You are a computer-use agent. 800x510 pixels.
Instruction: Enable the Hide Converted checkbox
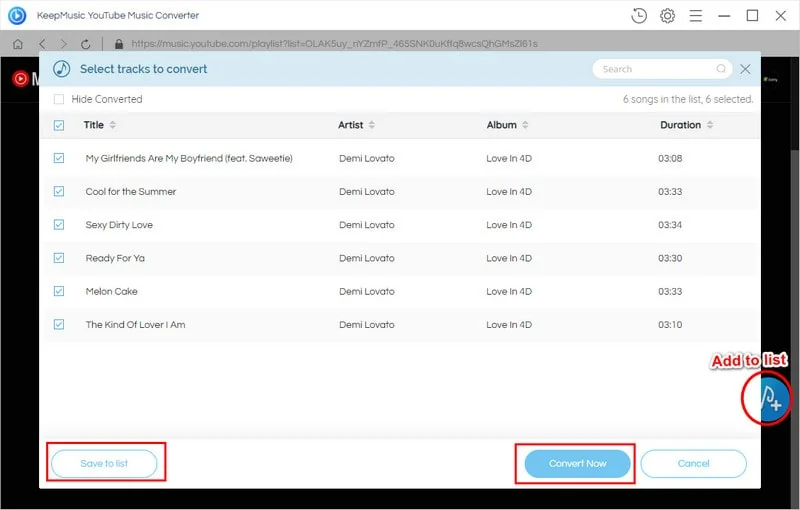tap(59, 99)
